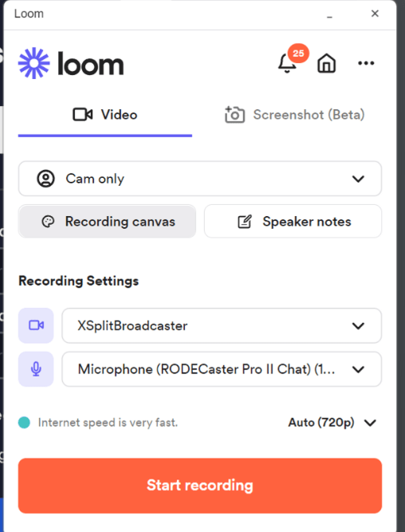Open the three-dots more options menu
405x532 pixels.
click(x=366, y=63)
